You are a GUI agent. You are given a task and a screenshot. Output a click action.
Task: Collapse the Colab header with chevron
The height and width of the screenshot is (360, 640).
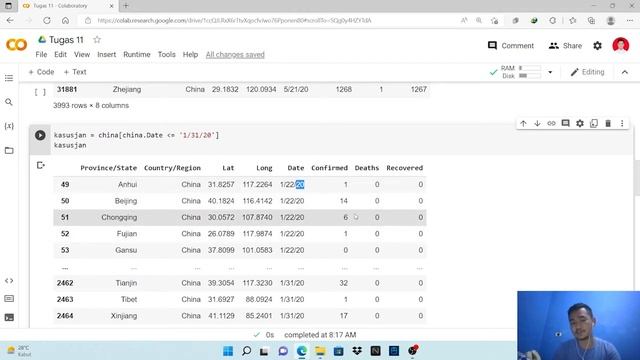coord(625,72)
